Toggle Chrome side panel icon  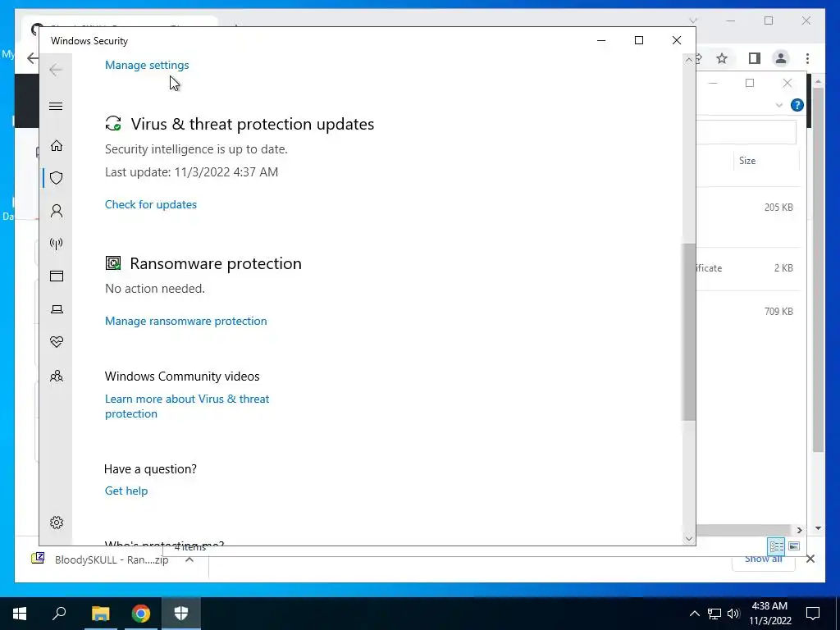(755, 58)
